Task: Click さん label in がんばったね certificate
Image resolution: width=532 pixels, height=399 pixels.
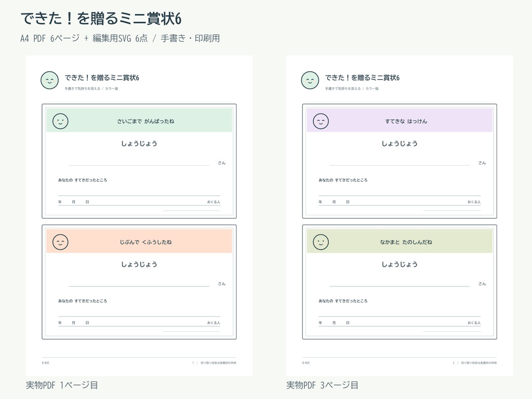Action: [221, 163]
